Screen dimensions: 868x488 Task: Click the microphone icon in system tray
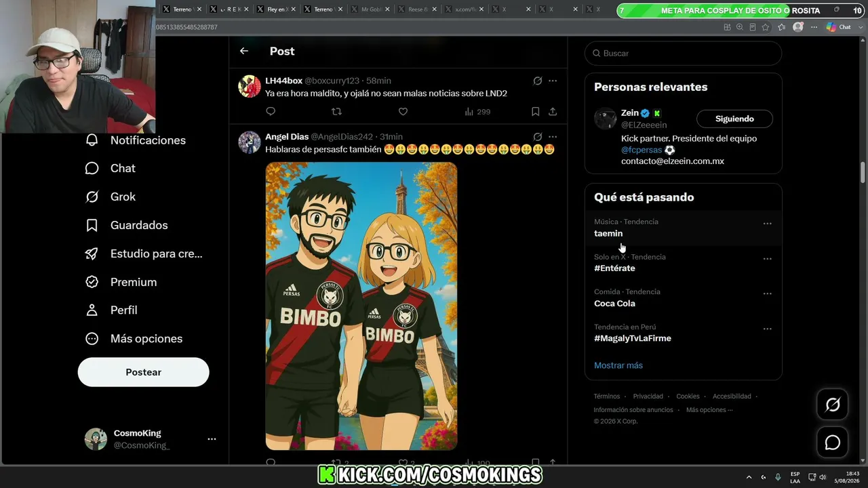click(778, 477)
